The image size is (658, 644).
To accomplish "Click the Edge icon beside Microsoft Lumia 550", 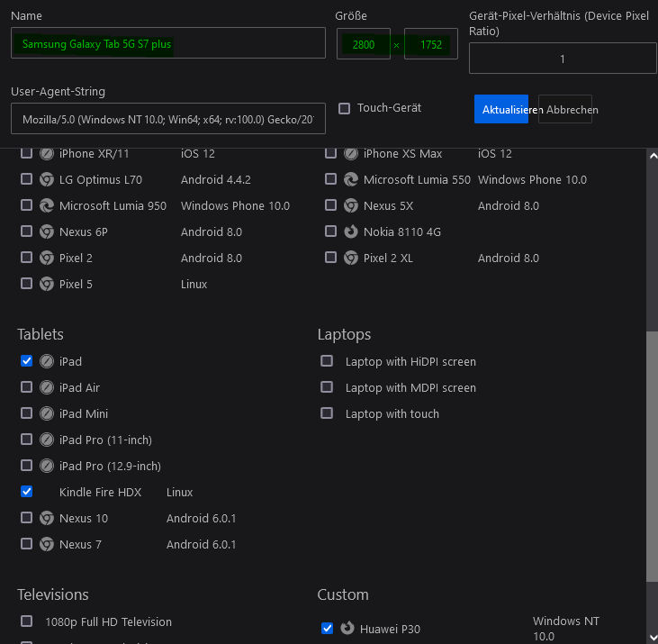I will [351, 179].
